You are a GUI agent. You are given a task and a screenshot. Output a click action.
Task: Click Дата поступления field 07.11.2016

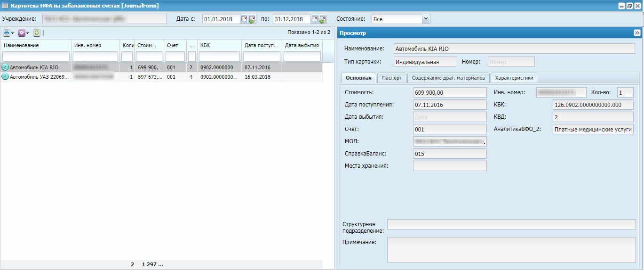pos(450,105)
